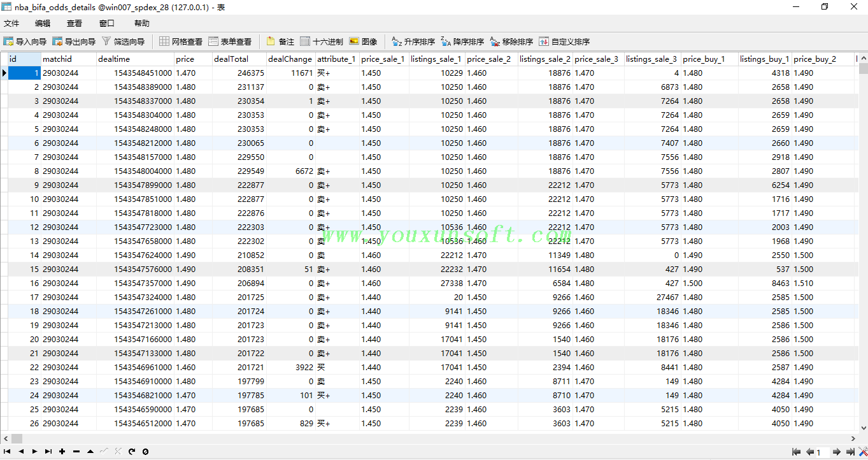Open the Hex (十六进制) viewer
Image resolution: width=868 pixels, height=460 pixels.
[x=322, y=41]
